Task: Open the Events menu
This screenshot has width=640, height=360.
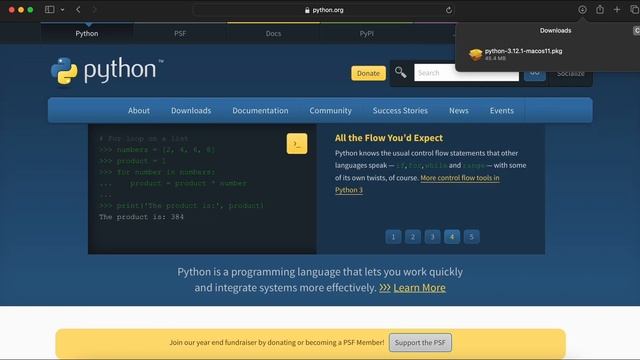Action: 502,111
